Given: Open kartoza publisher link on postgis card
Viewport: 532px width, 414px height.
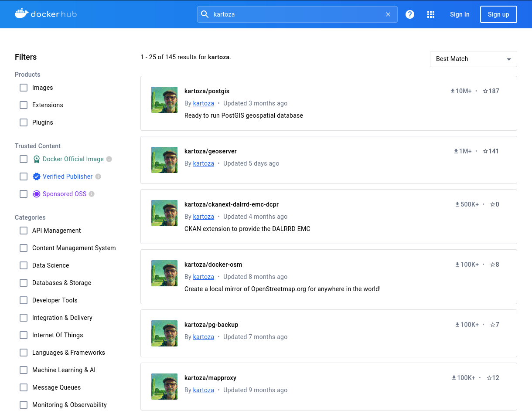Looking at the screenshot, I should [x=204, y=103].
